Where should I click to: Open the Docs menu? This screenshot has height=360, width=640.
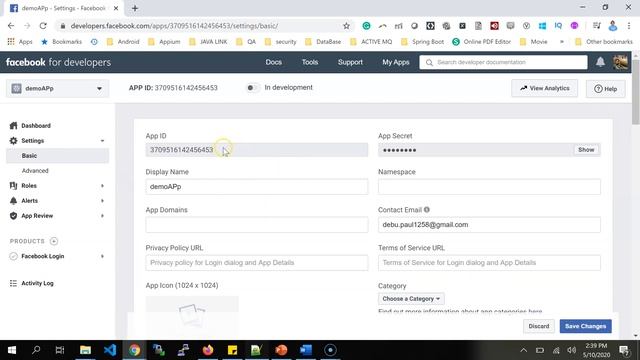pos(273,62)
